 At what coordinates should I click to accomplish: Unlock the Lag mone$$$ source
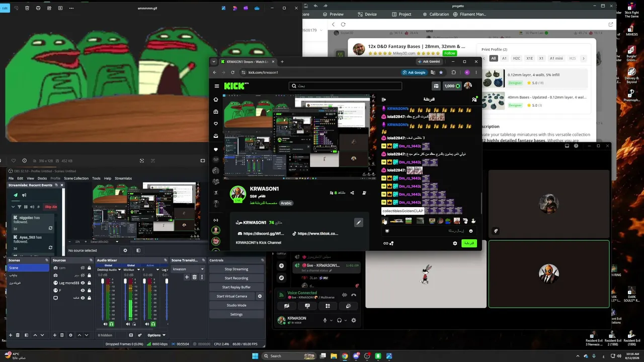pos(89,283)
